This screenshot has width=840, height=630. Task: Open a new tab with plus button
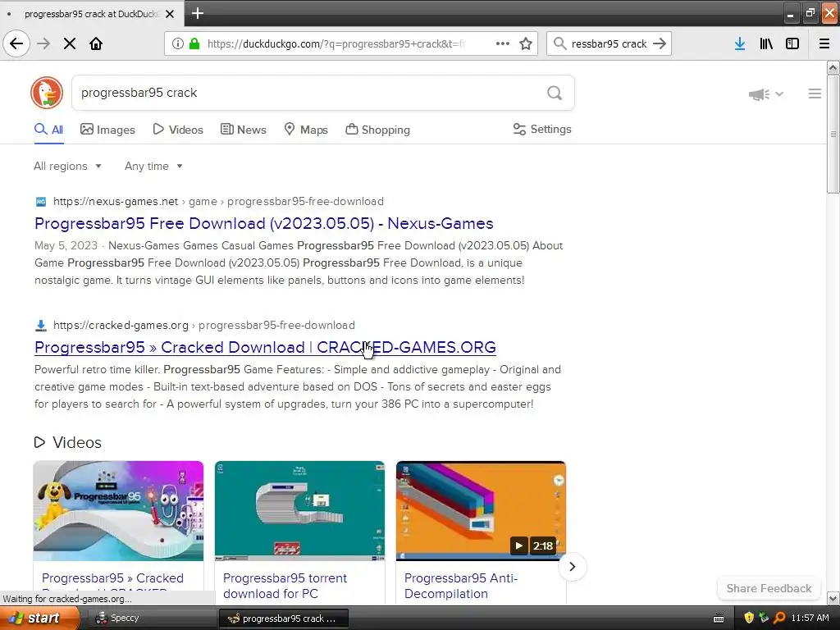198,13
